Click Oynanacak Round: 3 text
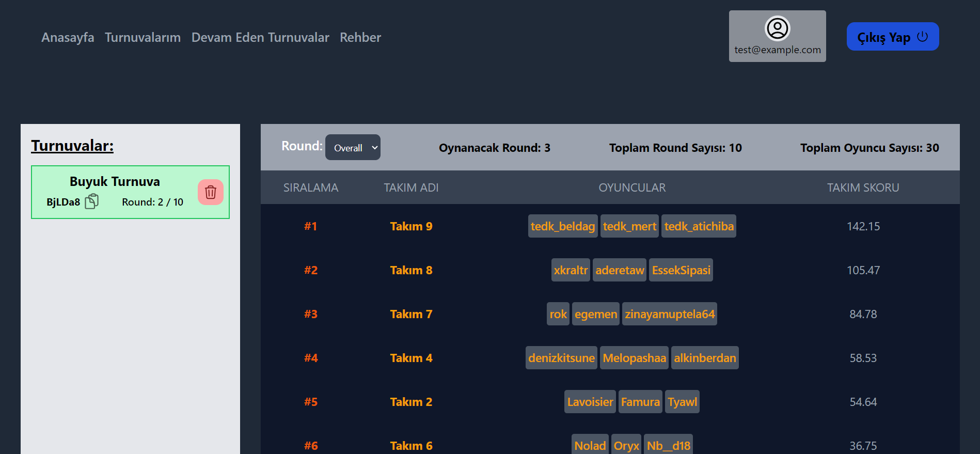Viewport: 980px width, 454px height. [x=495, y=148]
